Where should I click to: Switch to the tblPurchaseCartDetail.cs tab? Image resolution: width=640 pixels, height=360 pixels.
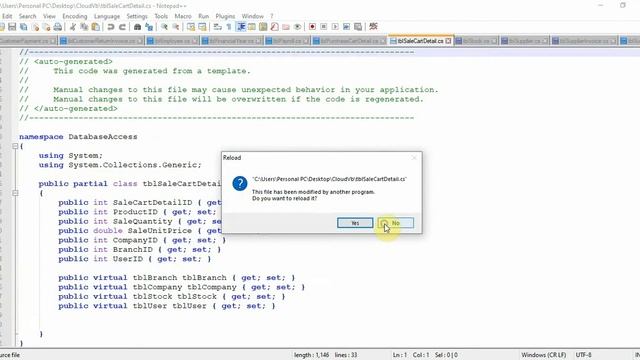pyautogui.click(x=349, y=41)
